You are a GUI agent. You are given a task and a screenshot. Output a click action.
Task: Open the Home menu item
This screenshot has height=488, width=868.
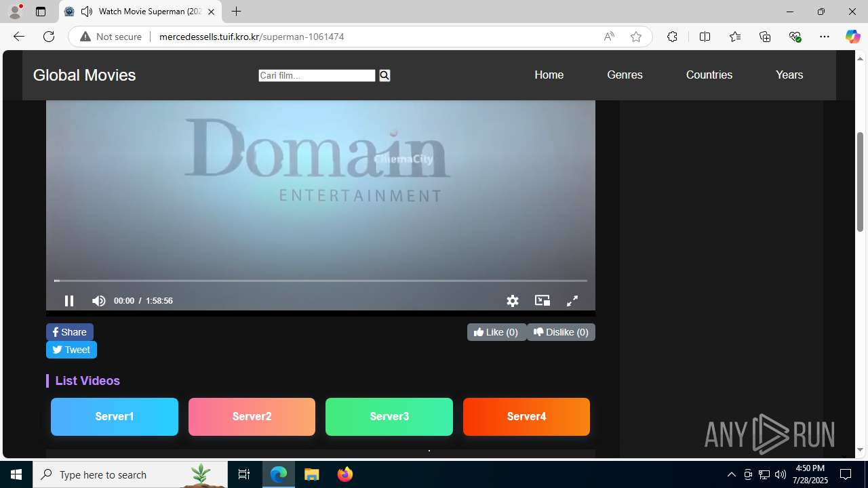[x=549, y=75]
